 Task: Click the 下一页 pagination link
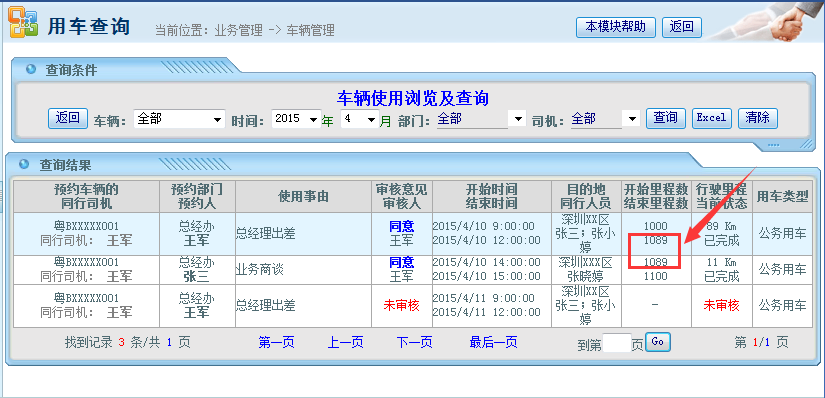pos(415,343)
